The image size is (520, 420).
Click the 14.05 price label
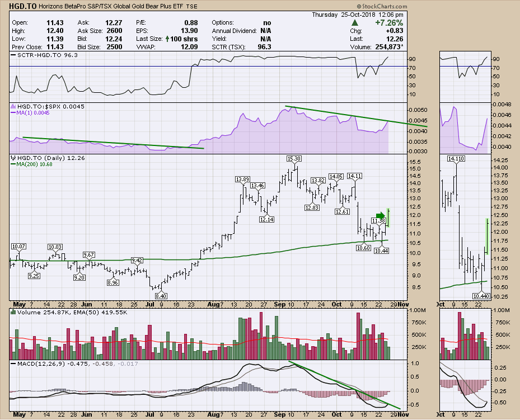pos(336,176)
